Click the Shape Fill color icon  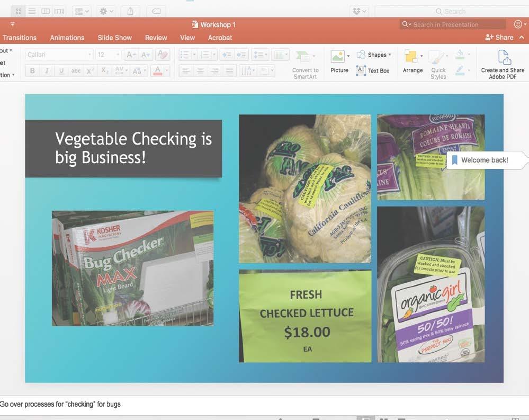pos(460,55)
